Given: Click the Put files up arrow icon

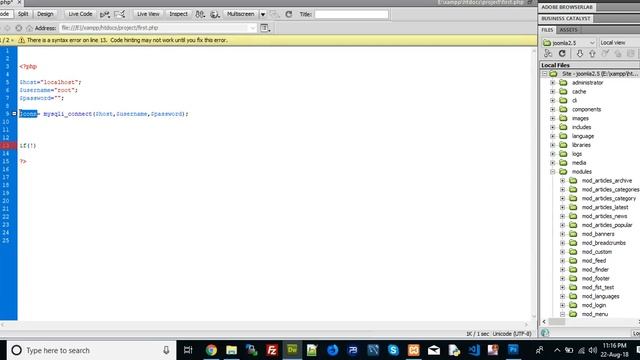Looking at the screenshot, I should tap(592, 53).
